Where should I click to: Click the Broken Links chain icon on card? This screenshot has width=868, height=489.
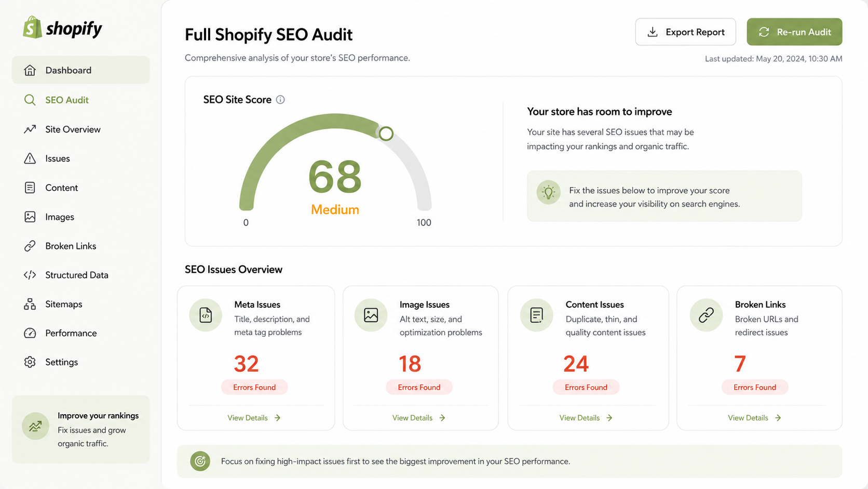click(x=706, y=315)
